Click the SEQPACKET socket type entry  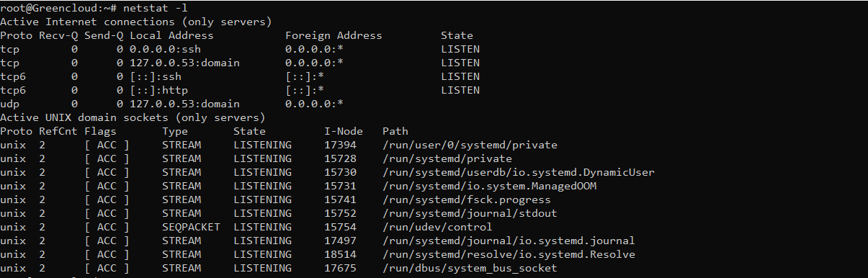191,227
